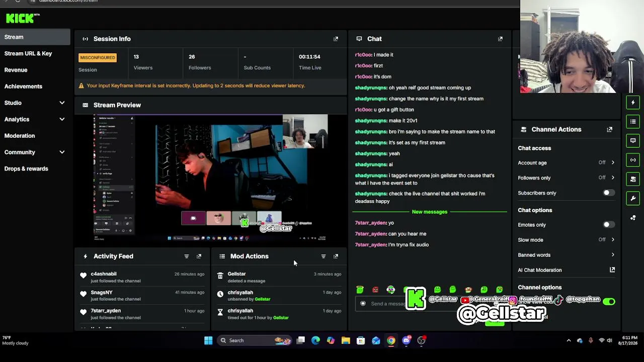Click the Windows taskbar Search box
Screen dimensions: 644x362
click(x=255, y=340)
